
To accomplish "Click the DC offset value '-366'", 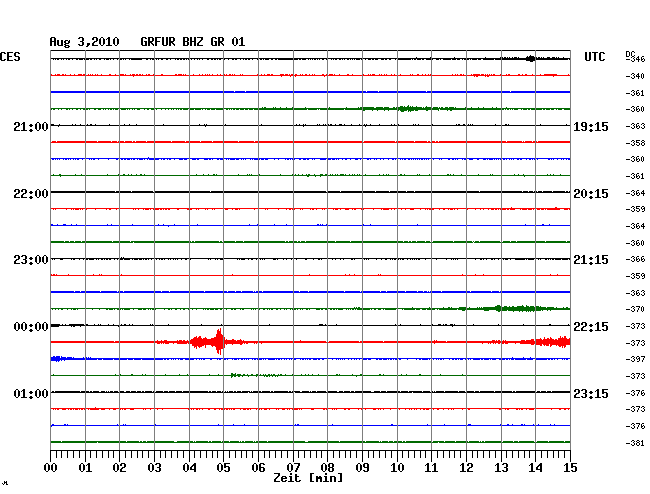I will coord(635,259).
